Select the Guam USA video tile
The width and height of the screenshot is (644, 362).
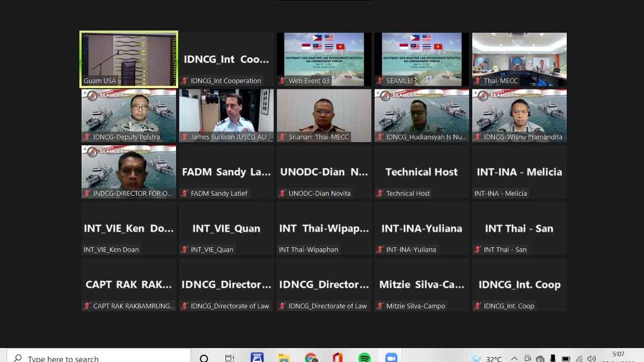coord(129,59)
